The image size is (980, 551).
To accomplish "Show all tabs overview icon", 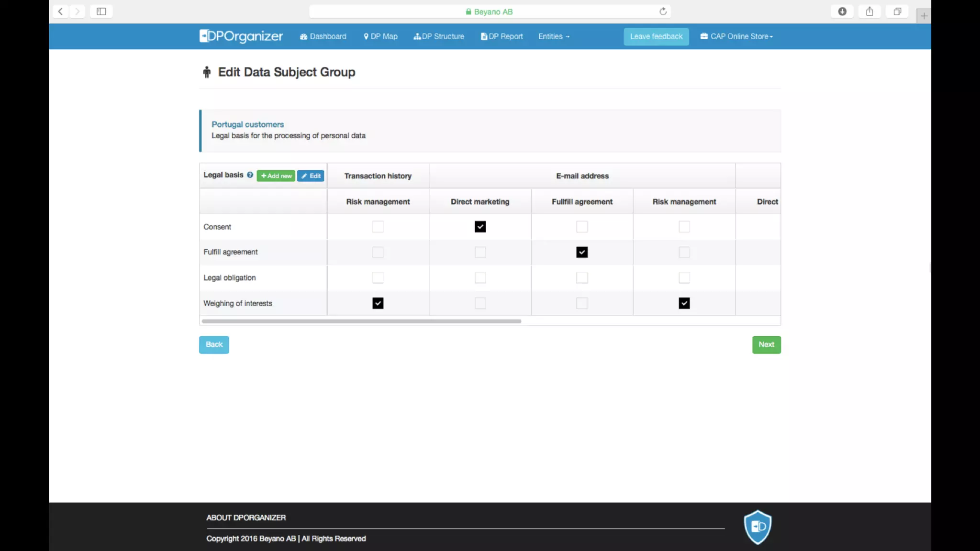I will pyautogui.click(x=897, y=11).
